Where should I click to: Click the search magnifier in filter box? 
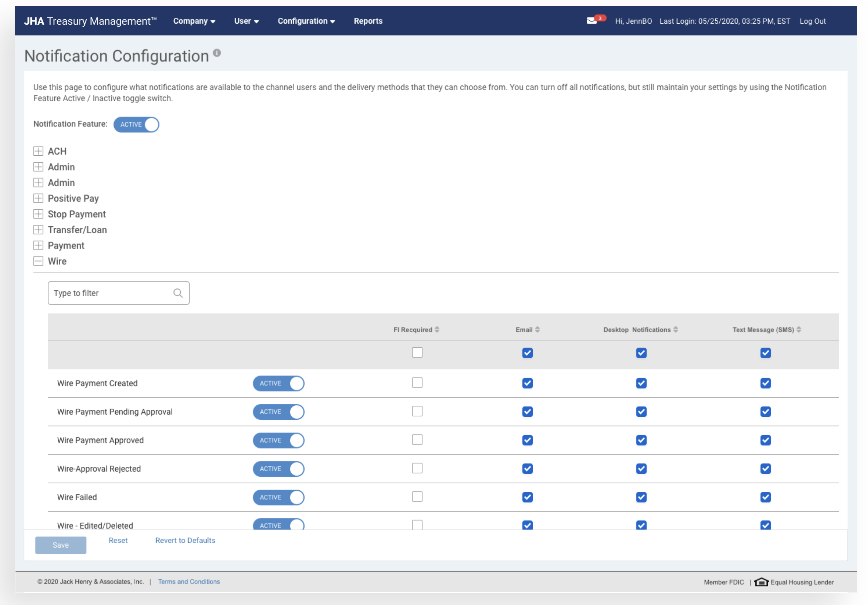click(x=178, y=293)
